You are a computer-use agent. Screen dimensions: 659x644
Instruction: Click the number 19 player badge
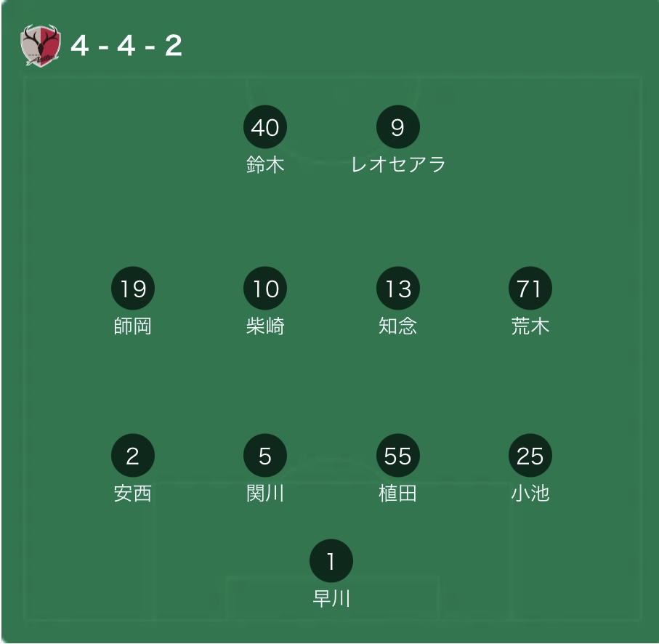[133, 288]
